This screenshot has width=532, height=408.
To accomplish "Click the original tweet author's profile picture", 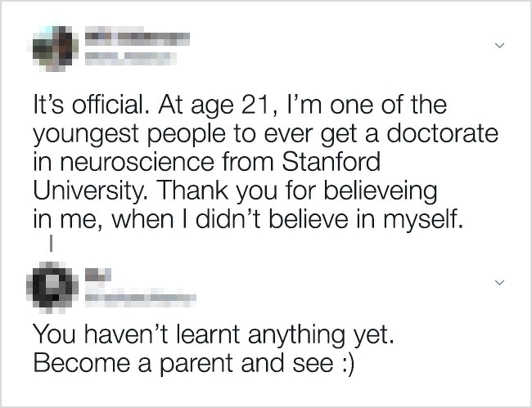I will tap(50, 47).
